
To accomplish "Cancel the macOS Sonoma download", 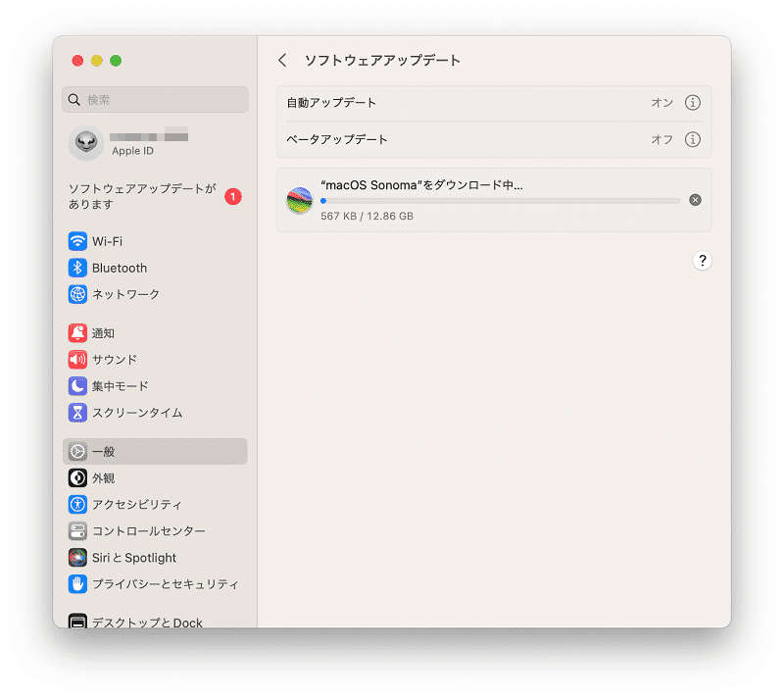I will 695,200.
